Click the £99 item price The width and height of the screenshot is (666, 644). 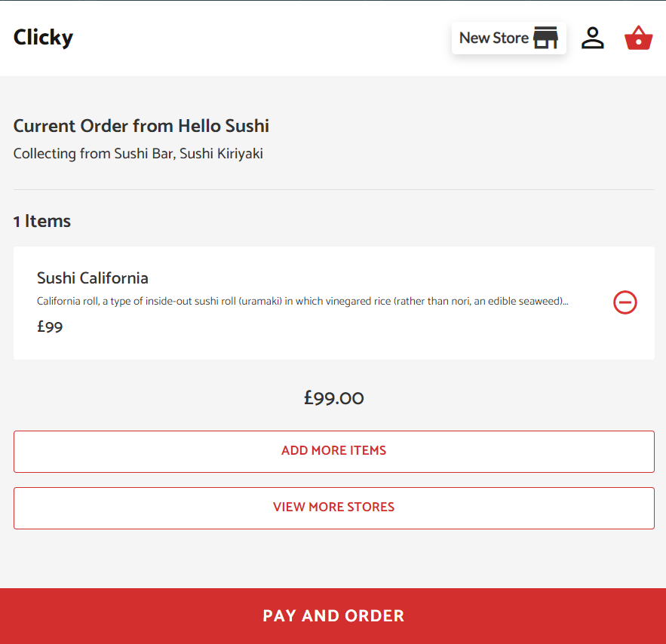coord(50,327)
